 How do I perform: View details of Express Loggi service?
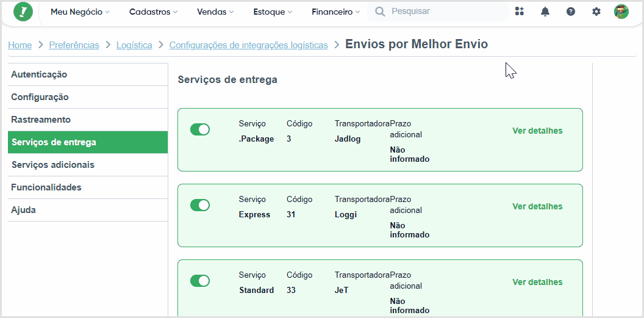point(537,206)
